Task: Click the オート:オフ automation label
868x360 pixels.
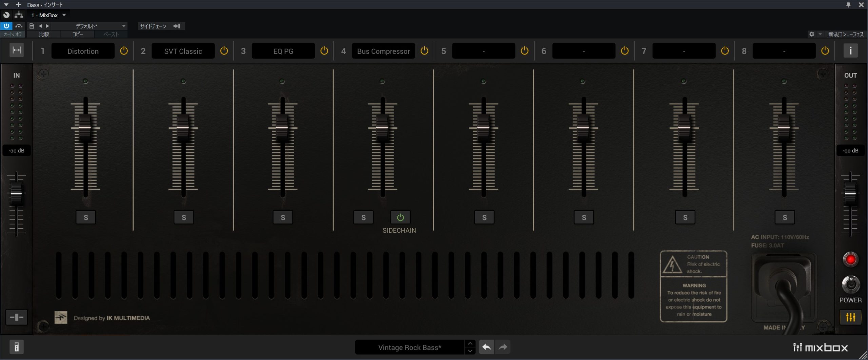Action: 13,34
